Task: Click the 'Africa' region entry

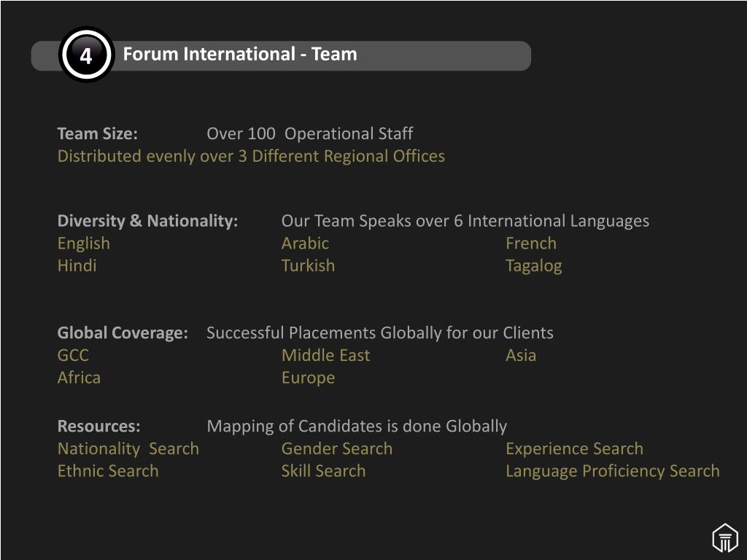Action: pos(79,378)
